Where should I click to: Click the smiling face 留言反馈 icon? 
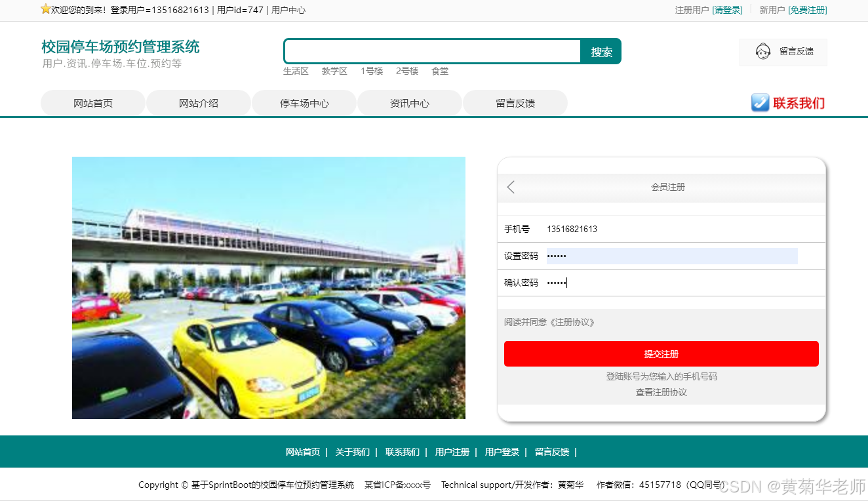(x=763, y=52)
